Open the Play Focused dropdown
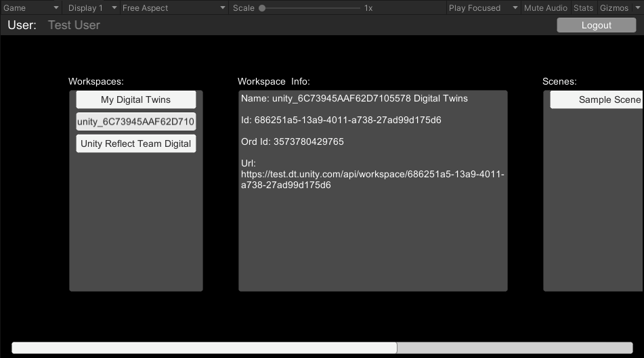The width and height of the screenshot is (644, 358). pyautogui.click(x=483, y=8)
